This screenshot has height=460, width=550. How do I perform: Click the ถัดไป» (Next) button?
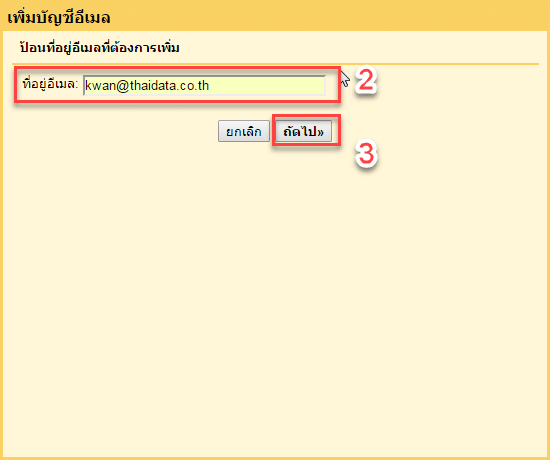[x=303, y=131]
